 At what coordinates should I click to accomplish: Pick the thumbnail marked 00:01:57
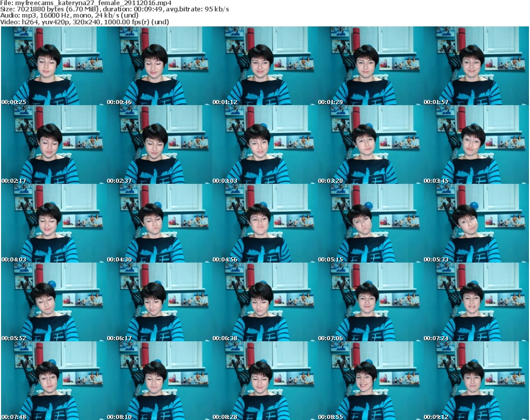(x=476, y=66)
